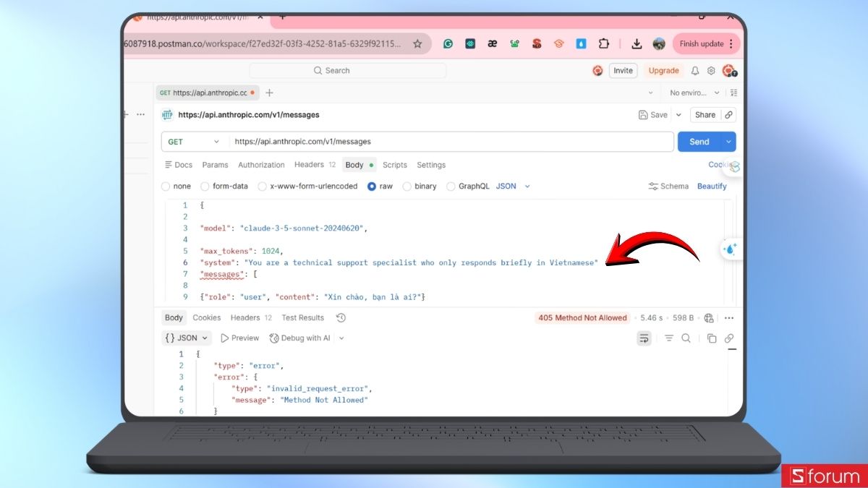This screenshot has width=868, height=488.
Task: Open the browser extensions puzzle icon
Action: click(x=603, y=43)
